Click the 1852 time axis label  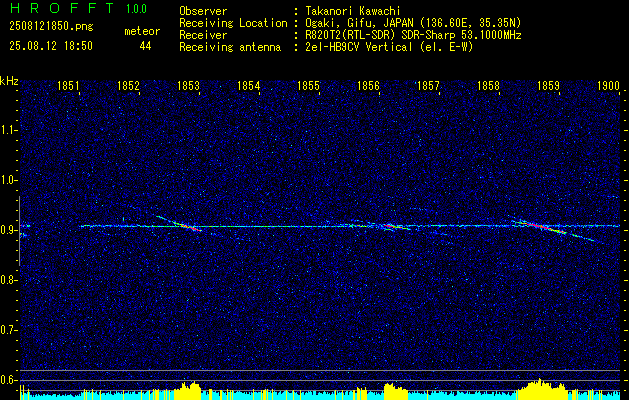point(128,86)
